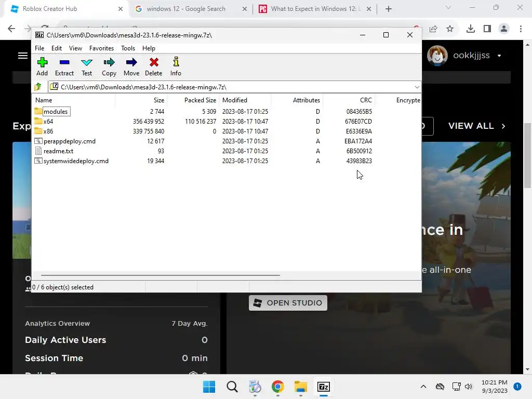Open the taskbar clock and date

tap(495, 387)
